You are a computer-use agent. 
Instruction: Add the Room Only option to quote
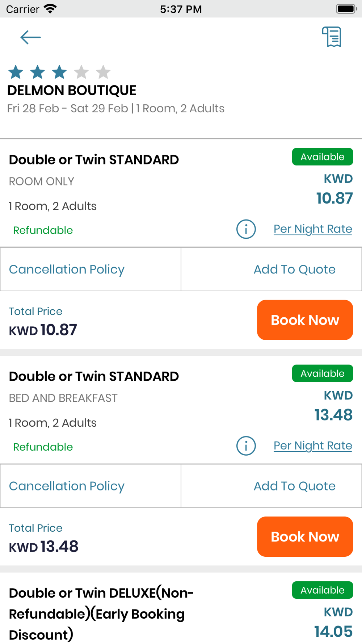294,269
